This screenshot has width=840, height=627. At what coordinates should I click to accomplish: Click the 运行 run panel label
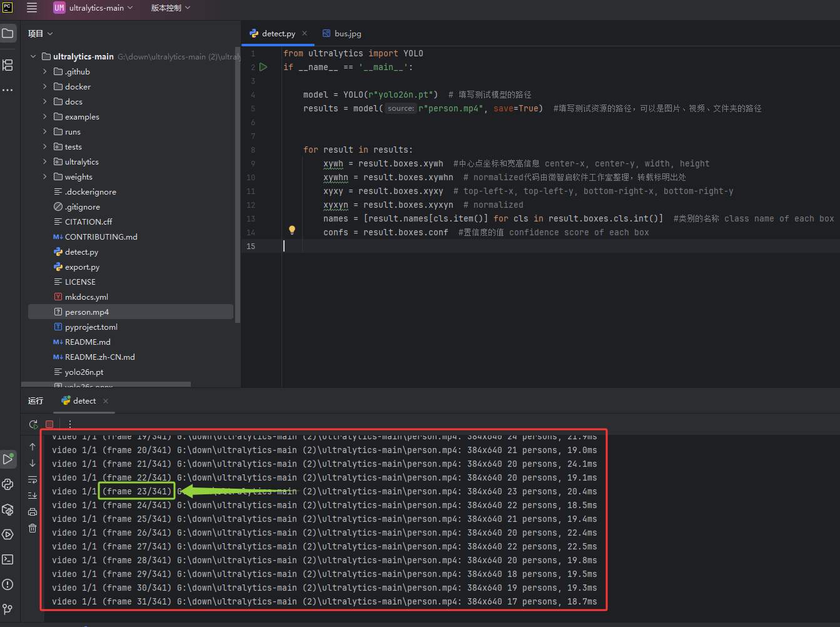click(36, 401)
